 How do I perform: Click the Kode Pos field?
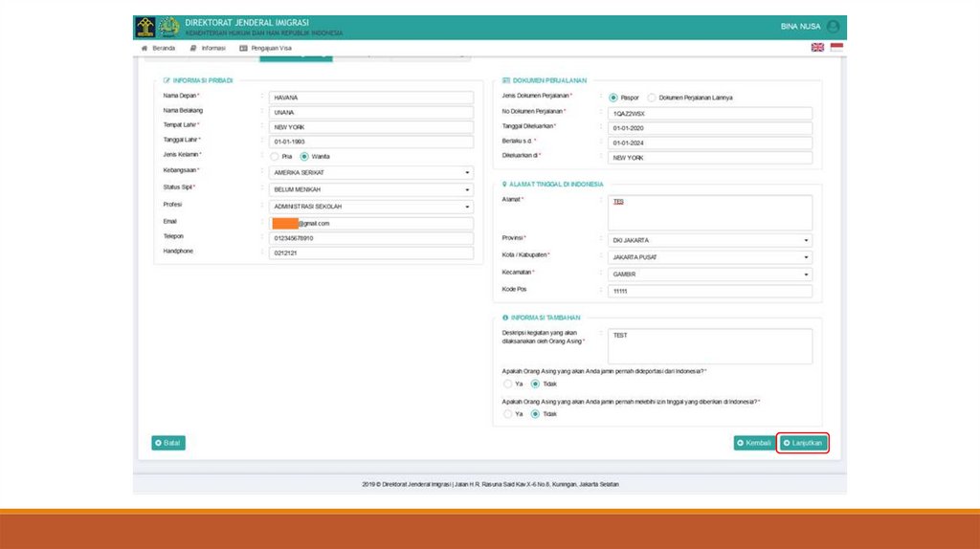click(710, 291)
